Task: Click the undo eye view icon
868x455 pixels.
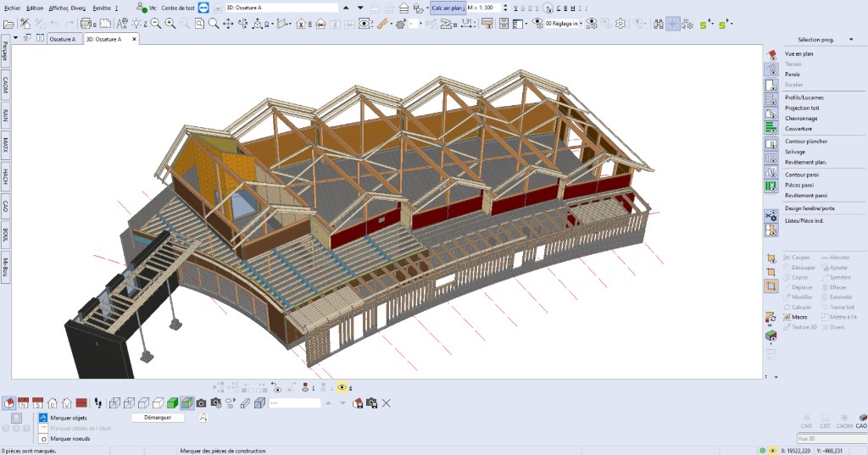Action: click(276, 387)
